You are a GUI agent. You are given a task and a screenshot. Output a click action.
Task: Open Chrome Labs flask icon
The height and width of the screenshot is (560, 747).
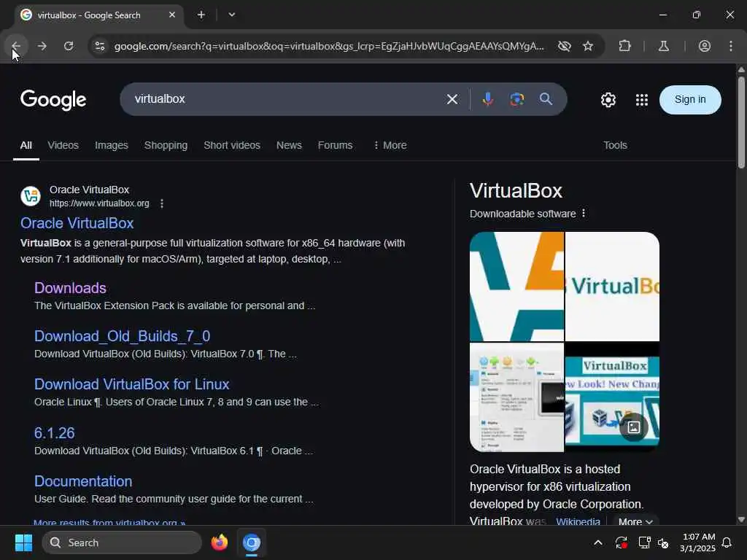tap(663, 46)
